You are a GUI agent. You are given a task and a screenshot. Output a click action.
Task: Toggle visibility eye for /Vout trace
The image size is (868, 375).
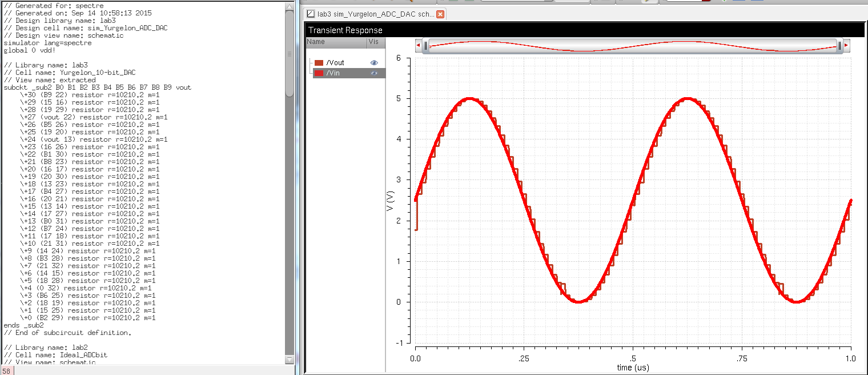point(374,63)
